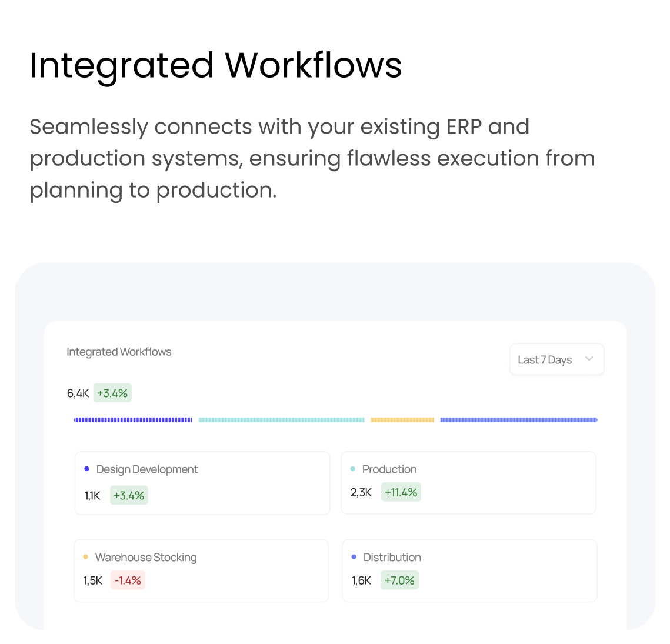Click the blue dot beside Design Development
Screen dimensions: 670x644
87,469
